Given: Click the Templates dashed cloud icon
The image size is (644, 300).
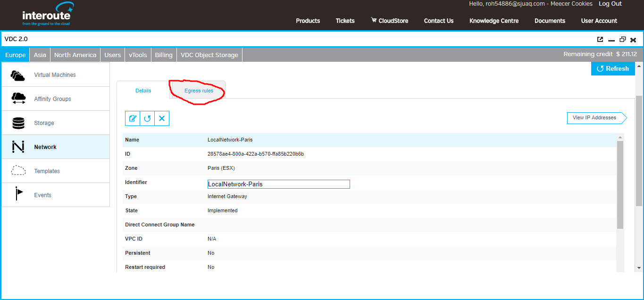Looking at the screenshot, I should click(18, 171).
